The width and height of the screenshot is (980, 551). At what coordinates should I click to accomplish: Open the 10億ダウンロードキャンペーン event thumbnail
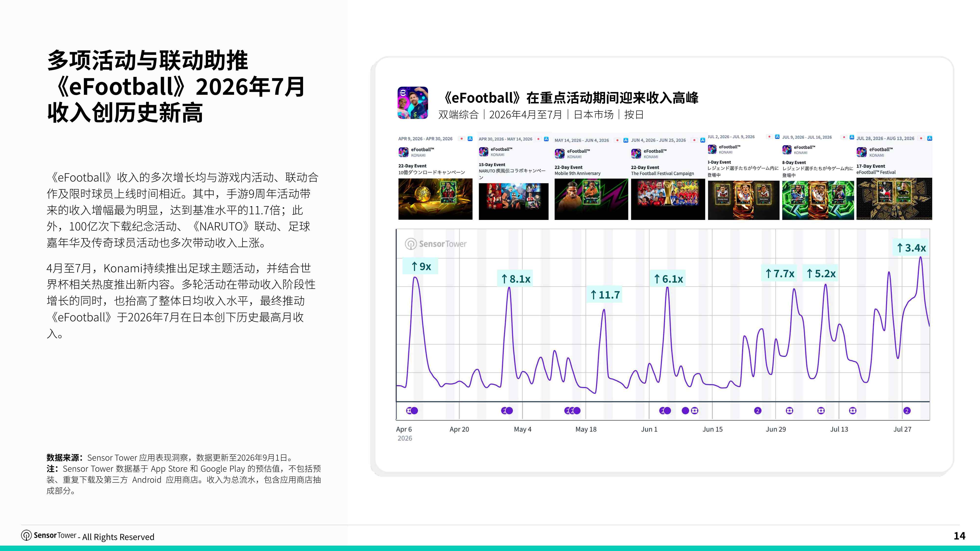tap(435, 199)
